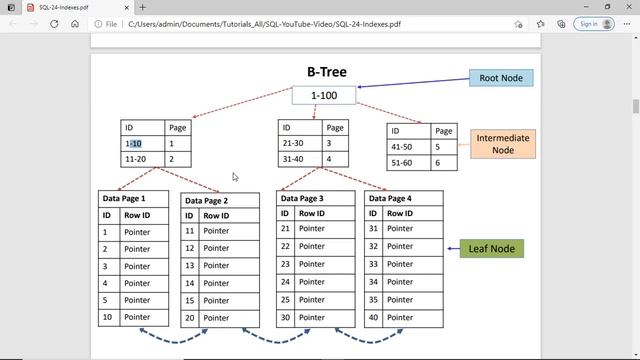Image resolution: width=640 pixels, height=360 pixels.
Task: Click ID 23 in Data Page 3
Action: click(x=285, y=264)
